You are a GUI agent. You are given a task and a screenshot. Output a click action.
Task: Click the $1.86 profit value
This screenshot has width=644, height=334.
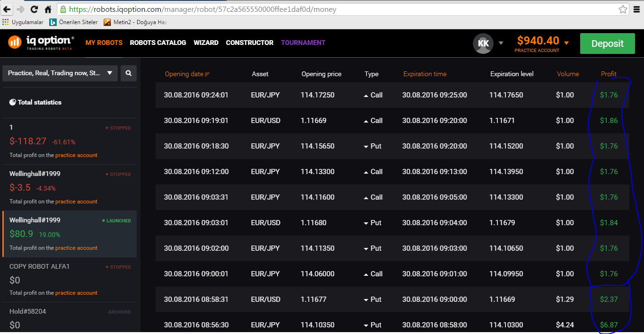point(609,121)
